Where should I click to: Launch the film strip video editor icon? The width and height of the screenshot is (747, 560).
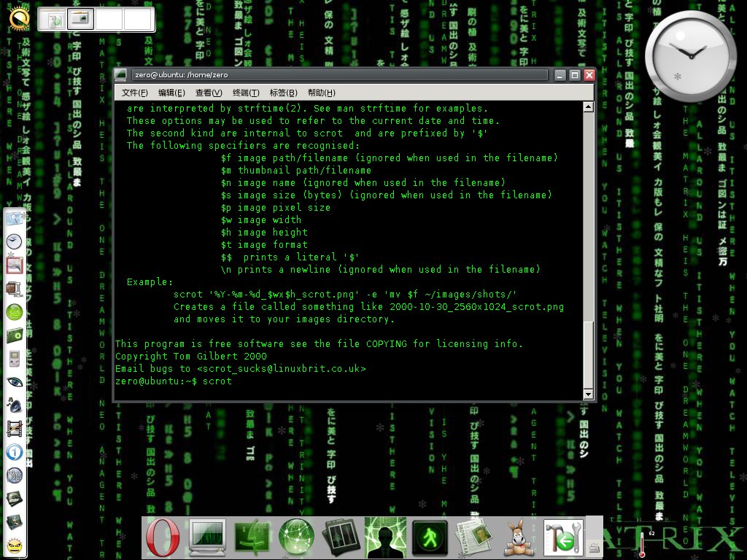(x=15, y=429)
